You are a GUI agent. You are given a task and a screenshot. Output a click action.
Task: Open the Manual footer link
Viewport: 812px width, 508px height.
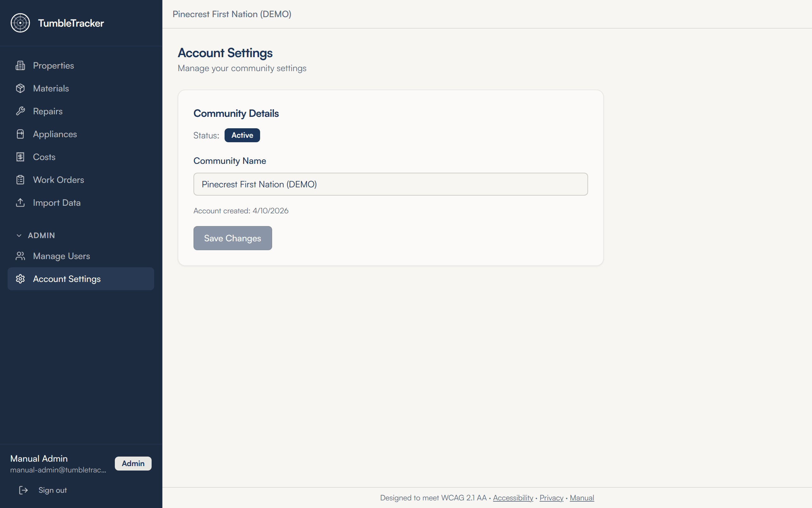click(x=582, y=498)
